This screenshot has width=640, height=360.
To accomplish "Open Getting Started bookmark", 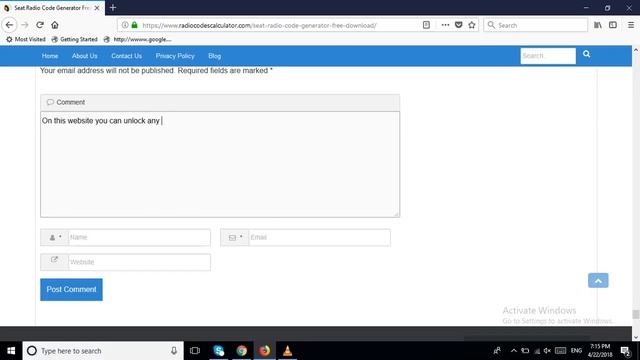I will point(74,39).
